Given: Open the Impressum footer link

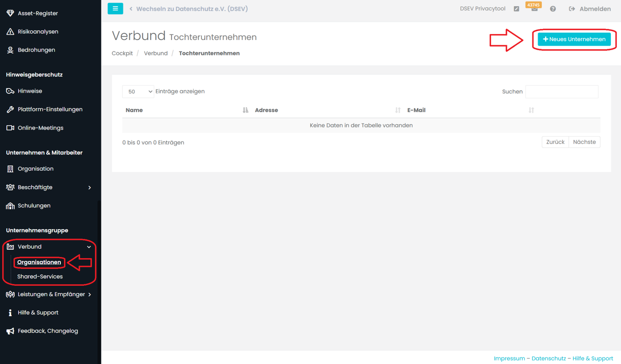Looking at the screenshot, I should (x=509, y=358).
